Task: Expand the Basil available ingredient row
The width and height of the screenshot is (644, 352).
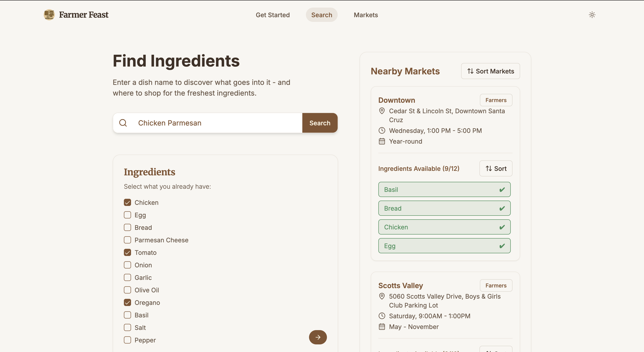Action: click(444, 189)
